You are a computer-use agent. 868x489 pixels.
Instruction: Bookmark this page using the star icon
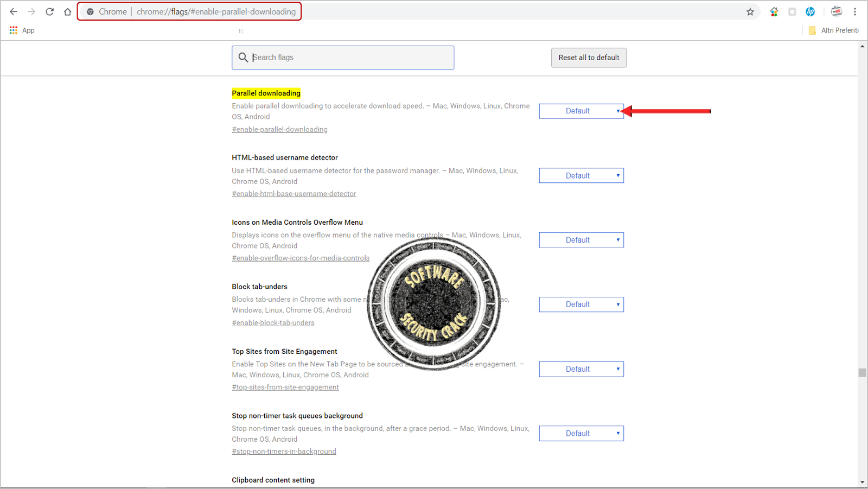[750, 11]
